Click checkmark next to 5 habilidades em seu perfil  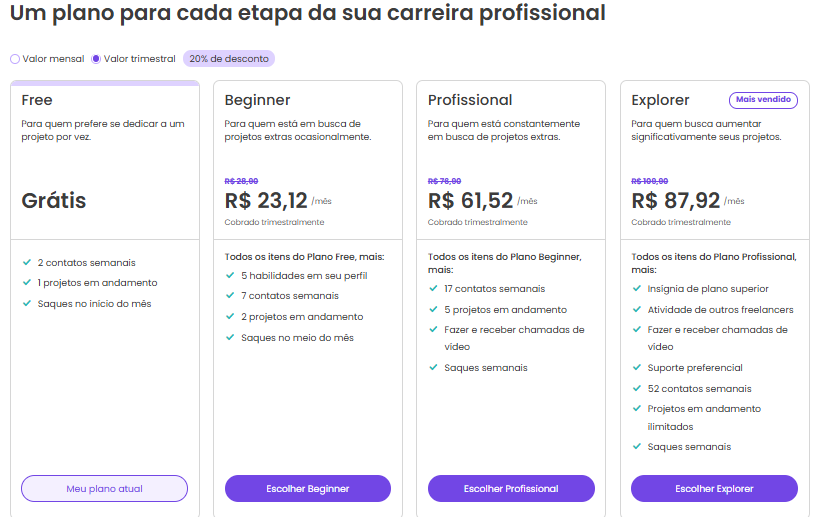[230, 275]
